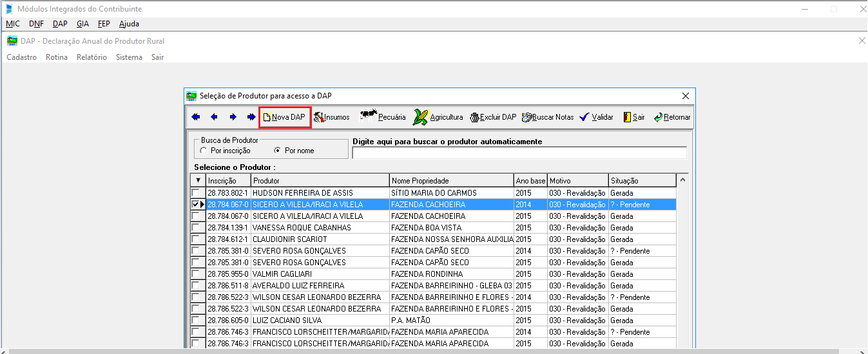Click the producer search text field
Image resolution: width=868 pixels, height=354 pixels.
(519, 153)
